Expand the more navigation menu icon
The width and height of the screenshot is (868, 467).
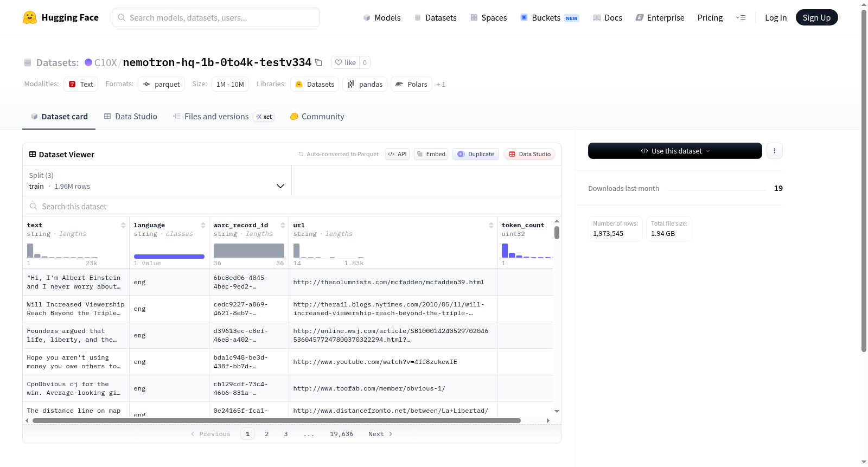coord(741,17)
